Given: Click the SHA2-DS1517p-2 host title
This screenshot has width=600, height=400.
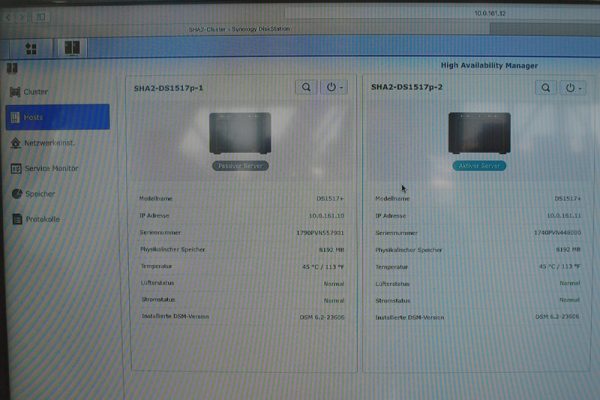Looking at the screenshot, I should (x=407, y=87).
